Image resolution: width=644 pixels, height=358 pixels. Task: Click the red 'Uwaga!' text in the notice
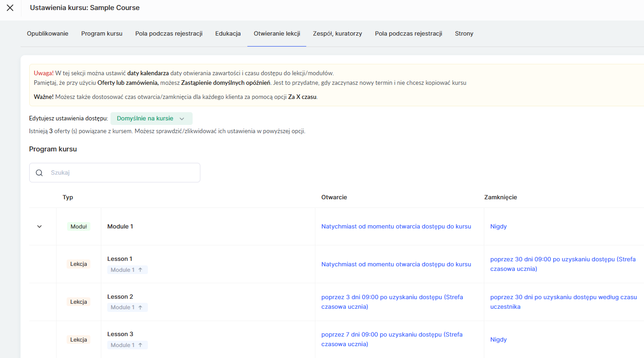(44, 73)
